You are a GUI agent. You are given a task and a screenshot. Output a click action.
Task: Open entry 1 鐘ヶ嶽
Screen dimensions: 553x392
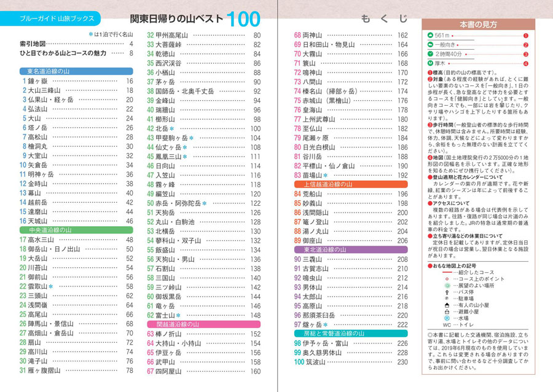[x=76, y=81]
